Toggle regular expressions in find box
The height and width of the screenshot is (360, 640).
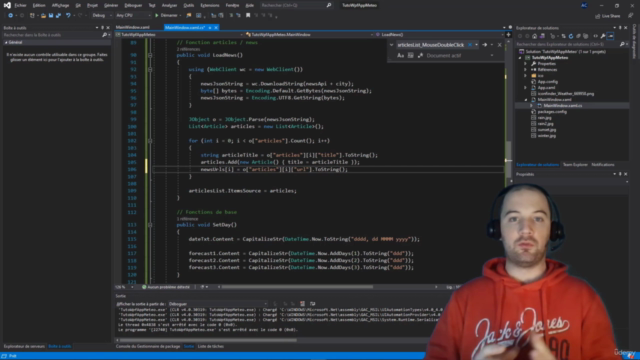point(420,56)
